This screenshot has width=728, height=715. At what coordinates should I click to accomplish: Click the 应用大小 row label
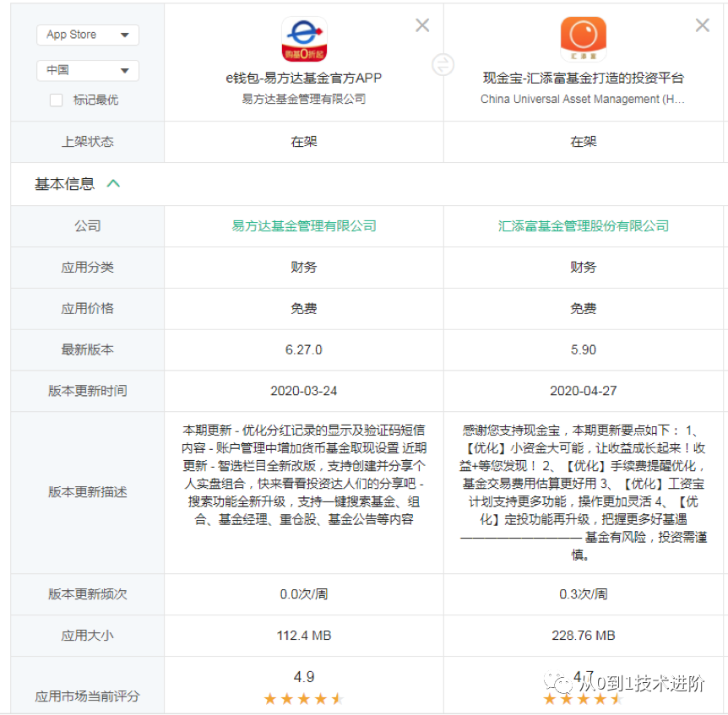[x=88, y=635]
